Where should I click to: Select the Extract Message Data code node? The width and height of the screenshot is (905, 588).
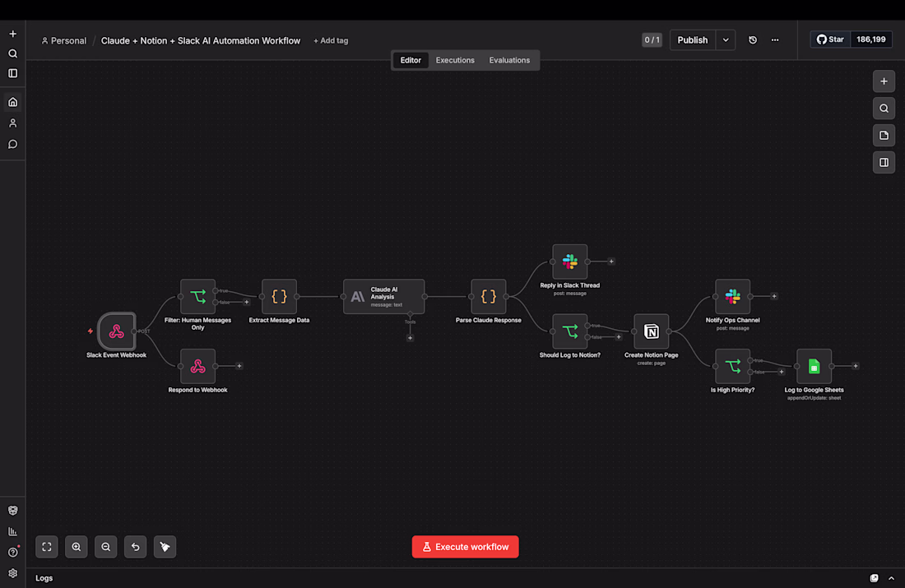[280, 297]
